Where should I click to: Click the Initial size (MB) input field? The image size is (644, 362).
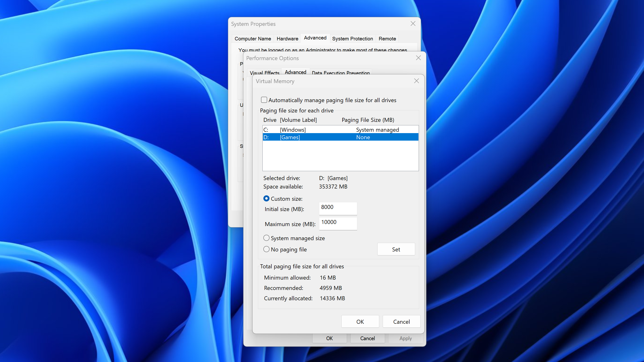[338, 209]
